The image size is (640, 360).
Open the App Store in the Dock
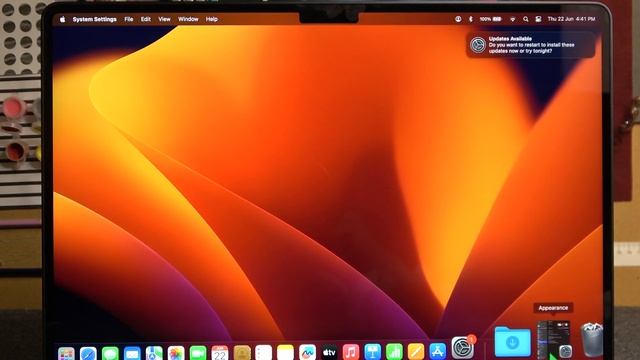(438, 351)
